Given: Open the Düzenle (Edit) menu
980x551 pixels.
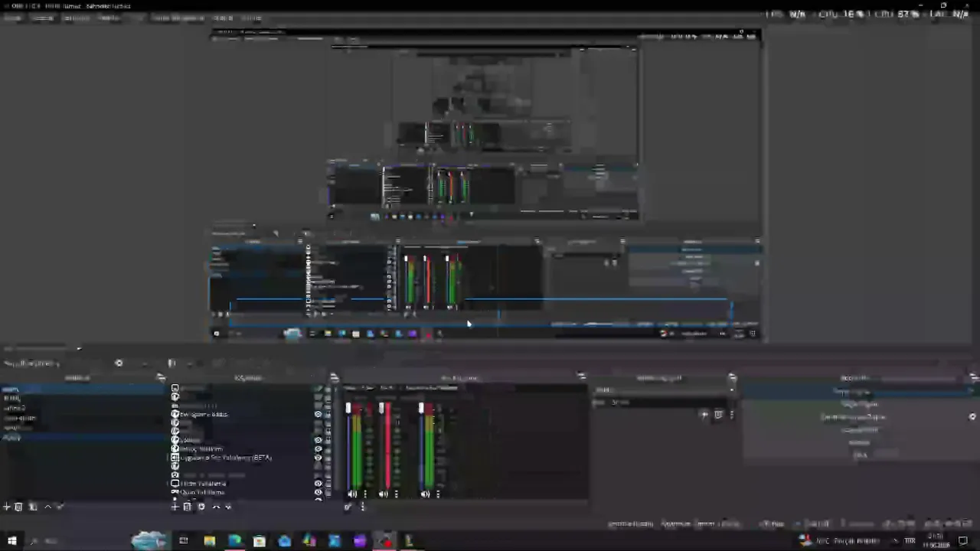Looking at the screenshot, I should (x=42, y=18).
